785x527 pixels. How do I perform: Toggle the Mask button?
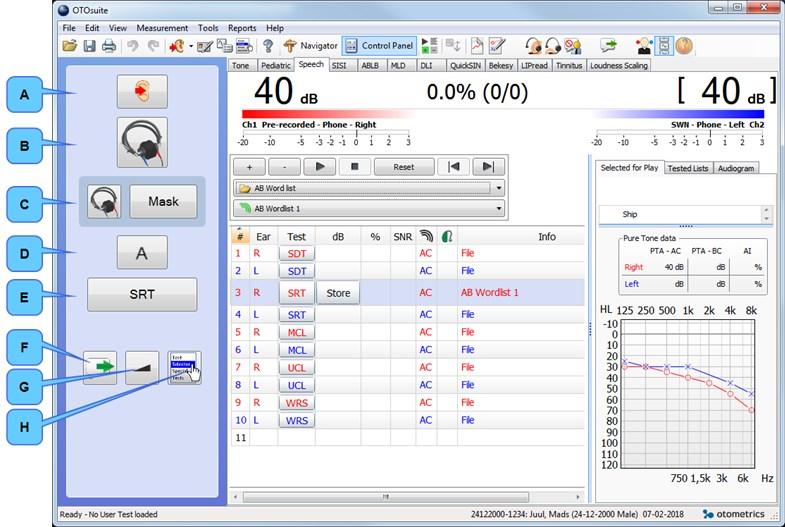click(163, 202)
